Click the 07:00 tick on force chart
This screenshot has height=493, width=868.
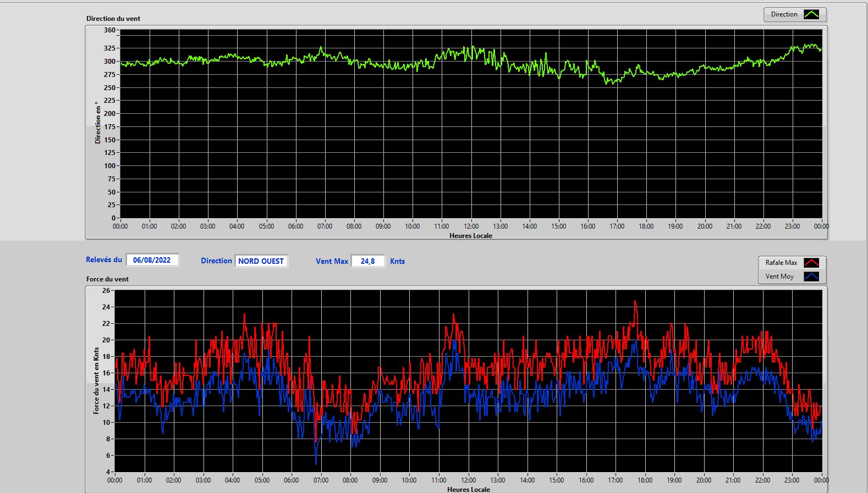tap(321, 480)
